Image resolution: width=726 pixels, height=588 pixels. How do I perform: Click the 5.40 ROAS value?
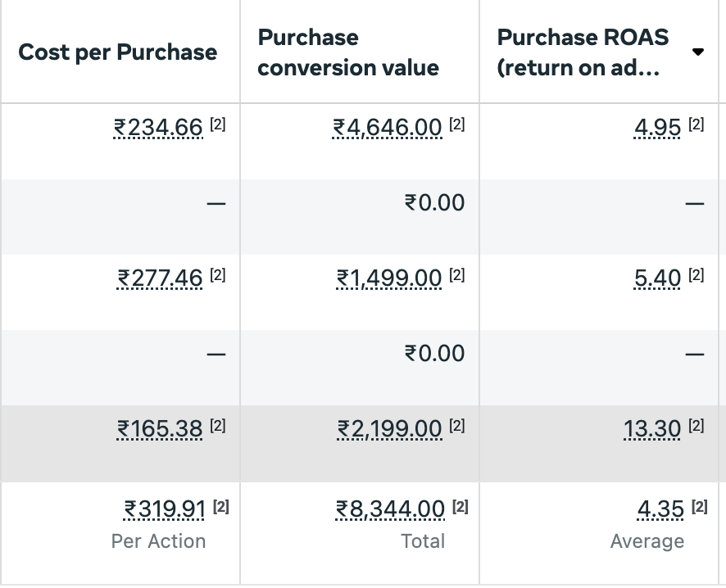657,278
